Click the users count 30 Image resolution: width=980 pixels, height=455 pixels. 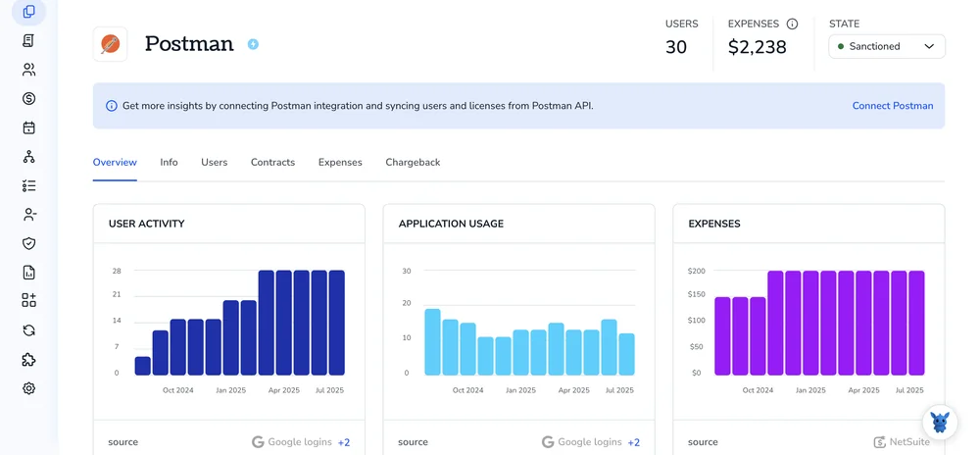tap(676, 47)
